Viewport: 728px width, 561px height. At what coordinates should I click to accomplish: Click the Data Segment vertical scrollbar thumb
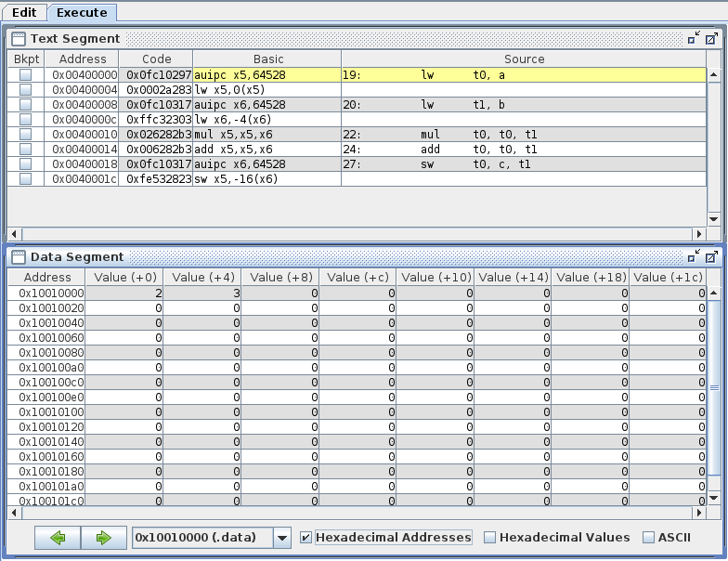coord(713,388)
